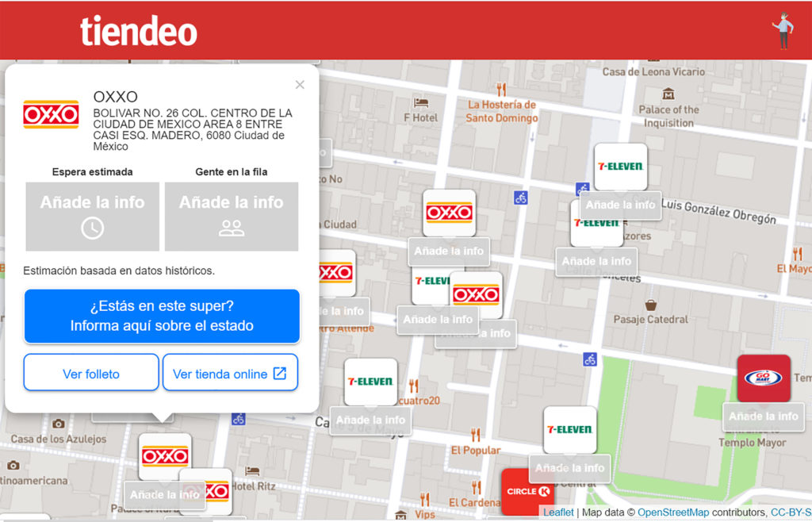812x522 pixels.
Task: Click the El Cardenal restaurant icon
Action: (x=476, y=487)
